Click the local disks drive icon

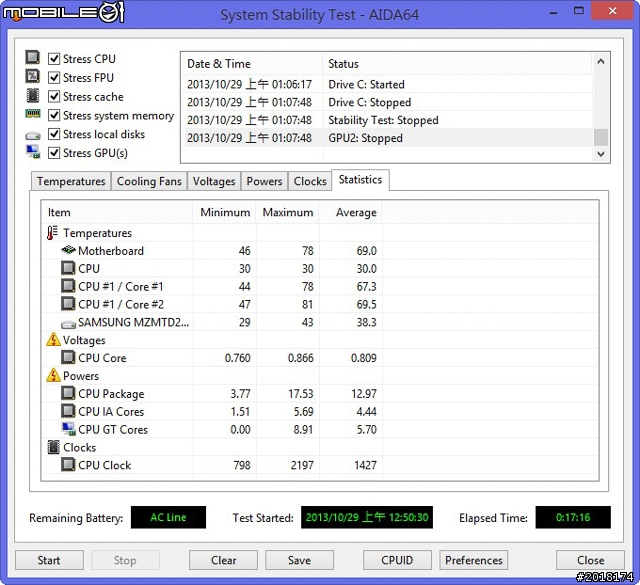click(x=33, y=136)
